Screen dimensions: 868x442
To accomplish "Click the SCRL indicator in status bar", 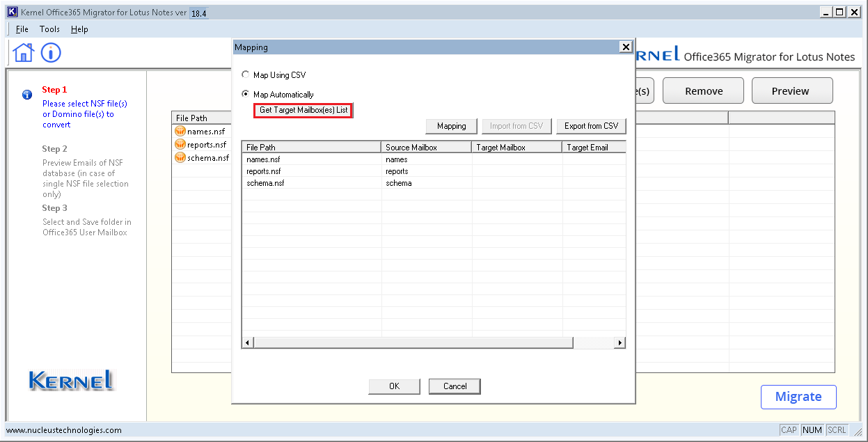I will (x=837, y=430).
